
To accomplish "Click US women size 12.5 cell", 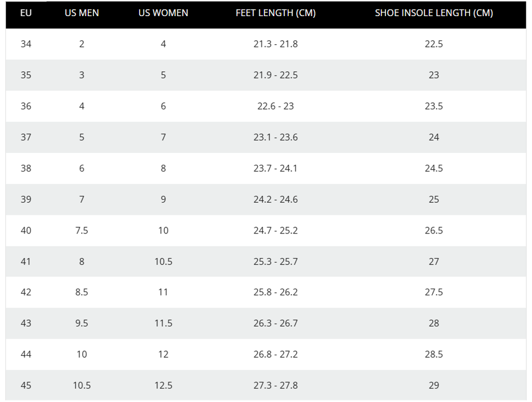I will click(163, 385).
